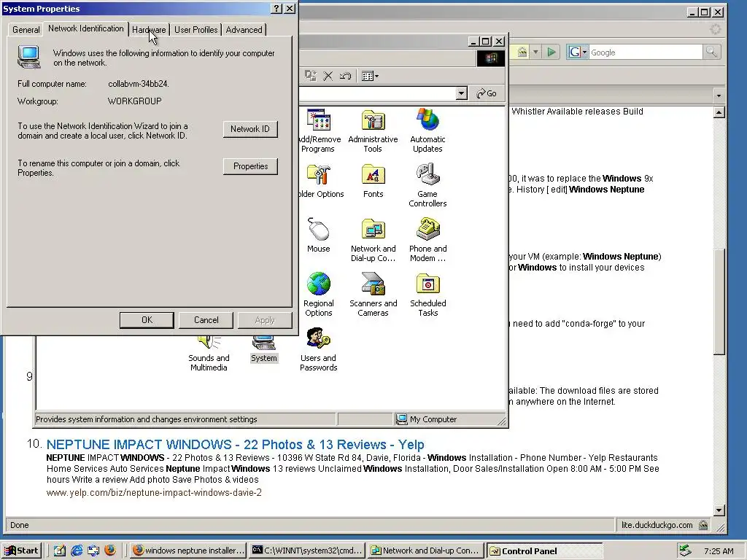Screen dimensions: 747x560
Task: Click Cancel in System Properties
Action: (206, 320)
